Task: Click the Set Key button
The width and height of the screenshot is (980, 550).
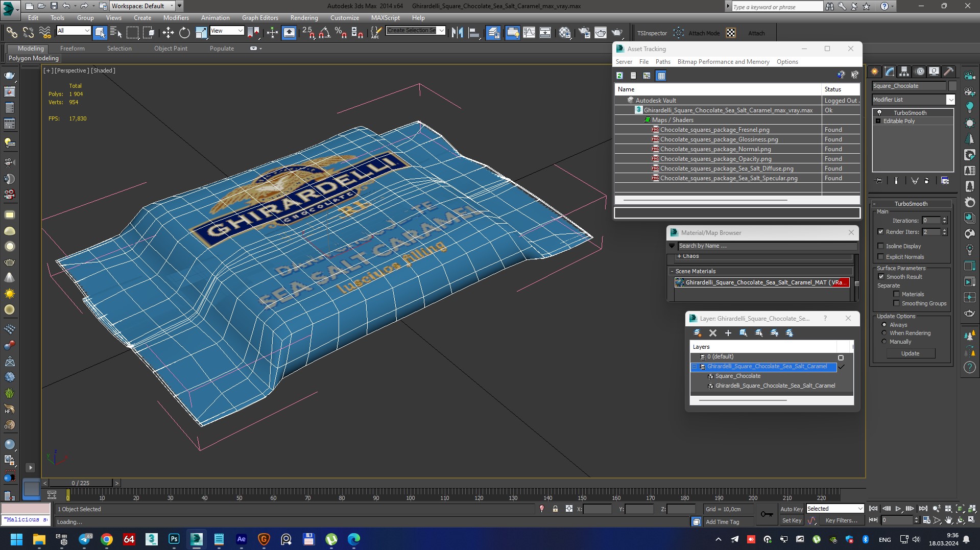Action: pos(792,520)
